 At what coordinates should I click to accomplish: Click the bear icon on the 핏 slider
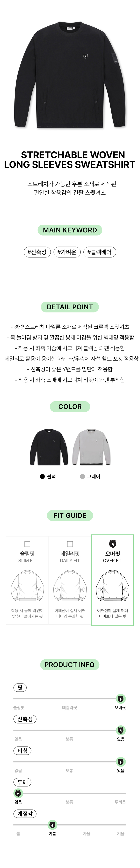point(120,698)
